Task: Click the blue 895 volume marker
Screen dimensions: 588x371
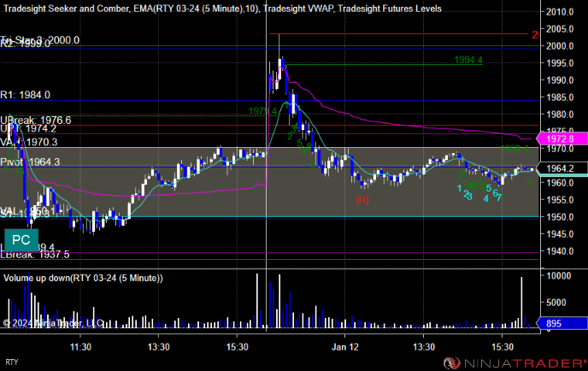Action: [x=562, y=323]
